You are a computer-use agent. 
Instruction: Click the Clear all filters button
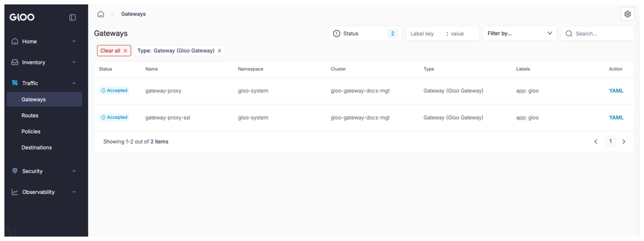[114, 51]
